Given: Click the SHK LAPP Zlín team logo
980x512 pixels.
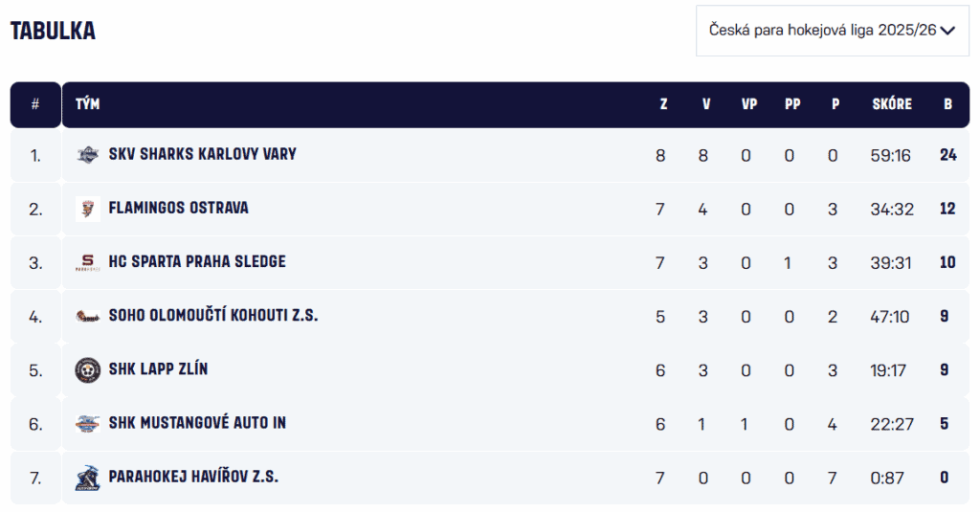Looking at the screenshot, I should 88,369.
